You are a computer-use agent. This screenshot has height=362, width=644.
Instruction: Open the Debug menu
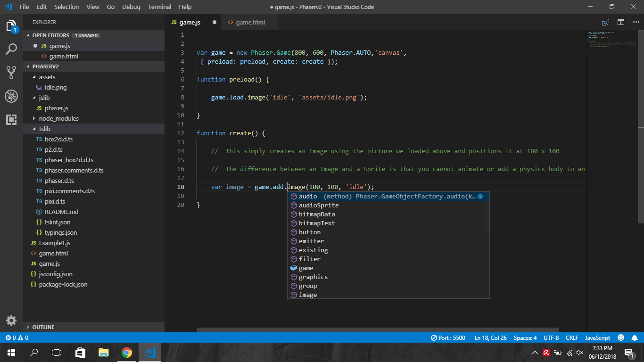pos(131,7)
